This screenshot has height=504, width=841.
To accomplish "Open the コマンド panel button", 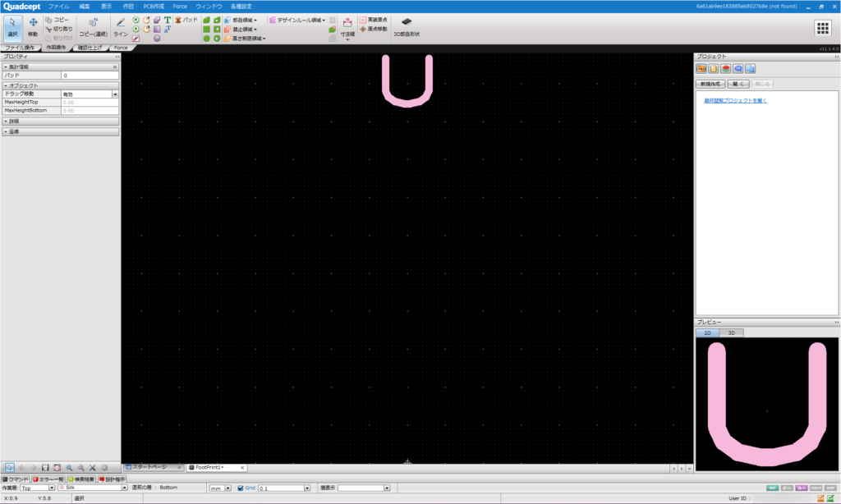I will pyautogui.click(x=16, y=479).
